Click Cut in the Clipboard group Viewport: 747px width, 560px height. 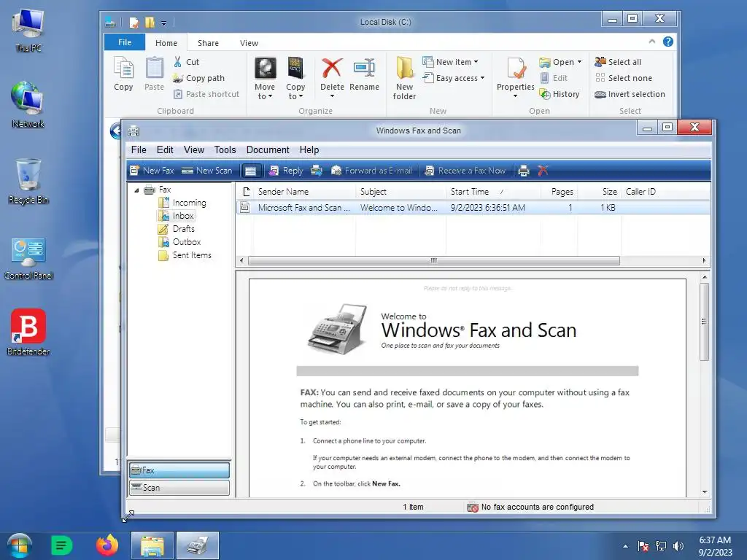click(x=186, y=62)
